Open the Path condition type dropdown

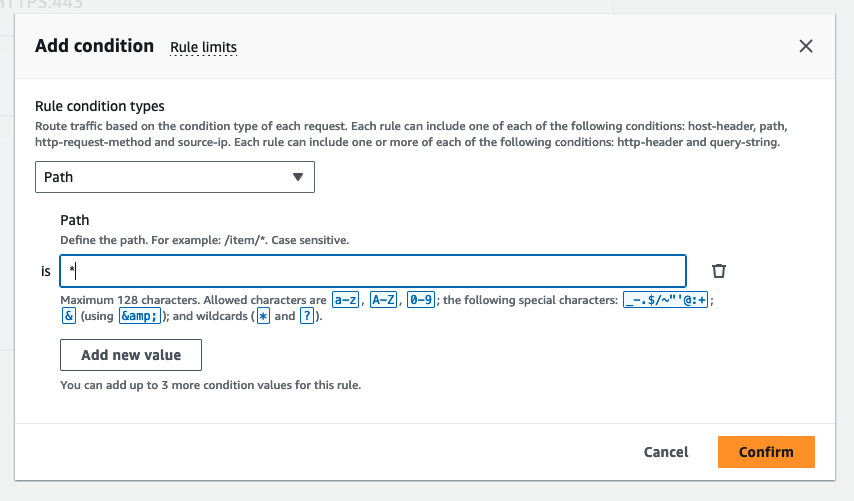175,177
